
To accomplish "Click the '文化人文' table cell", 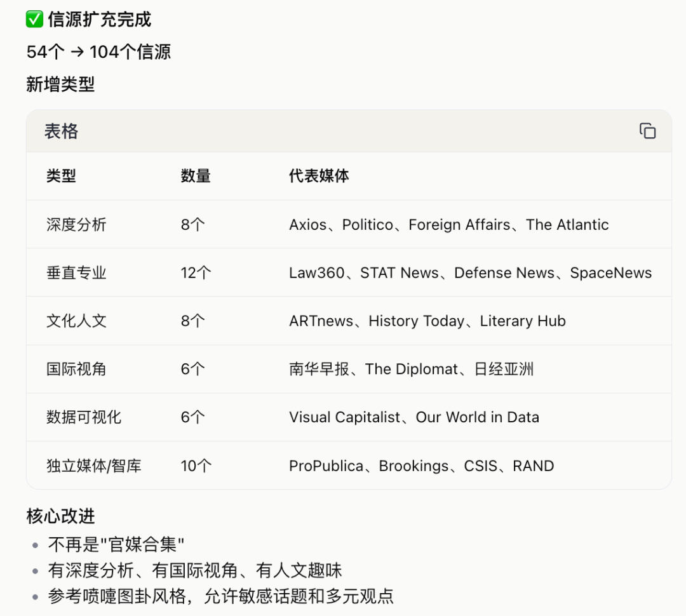I will (76, 321).
